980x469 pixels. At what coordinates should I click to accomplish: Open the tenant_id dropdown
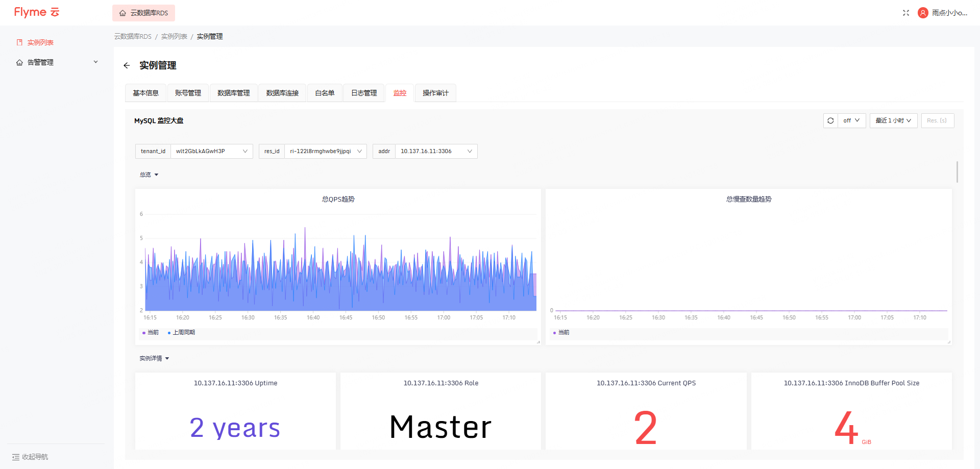pyautogui.click(x=211, y=151)
